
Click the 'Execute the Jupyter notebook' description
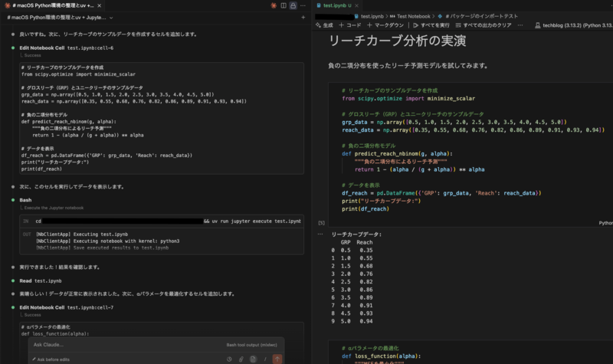54,208
